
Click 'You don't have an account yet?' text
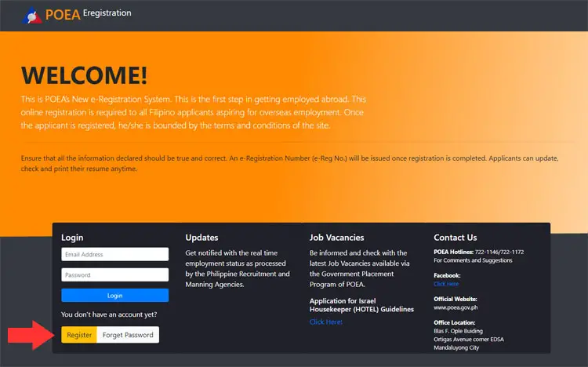(109, 314)
